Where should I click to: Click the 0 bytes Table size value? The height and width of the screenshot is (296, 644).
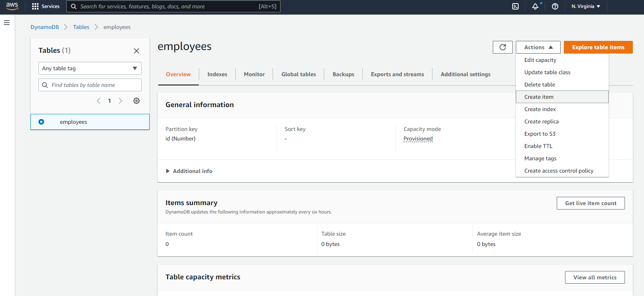pyautogui.click(x=331, y=244)
